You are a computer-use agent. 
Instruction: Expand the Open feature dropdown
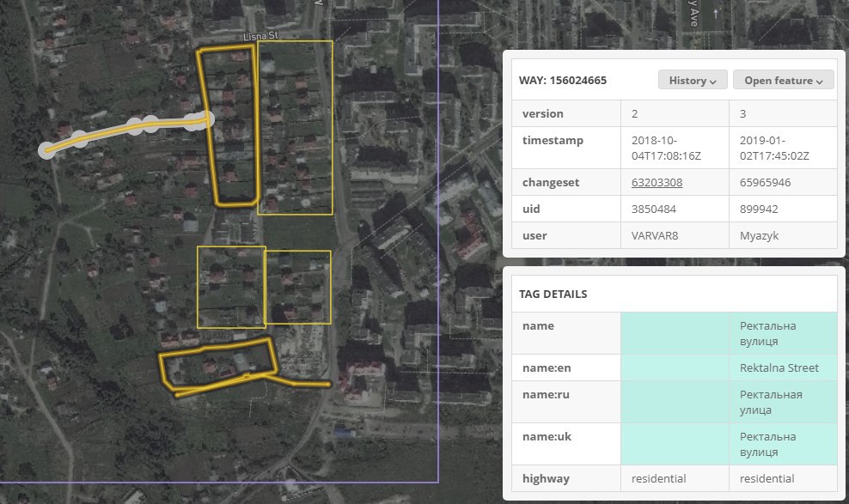click(783, 80)
